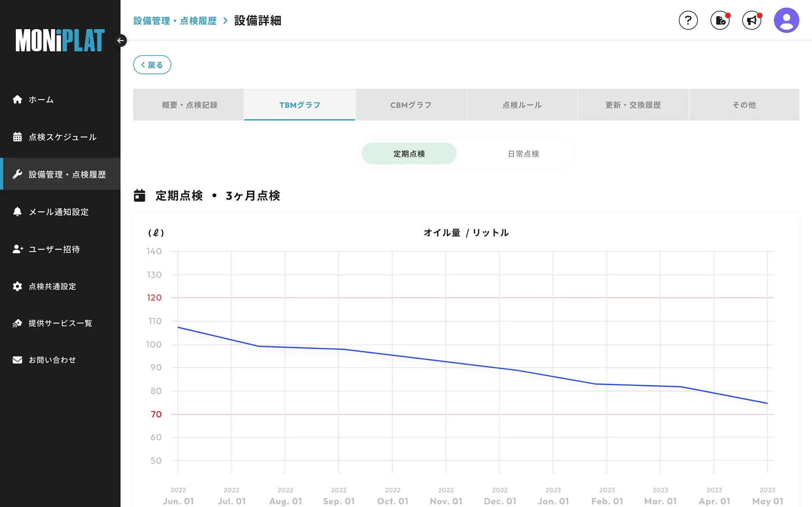Click the wrench icon for 設備管理・点検履歴

click(17, 174)
